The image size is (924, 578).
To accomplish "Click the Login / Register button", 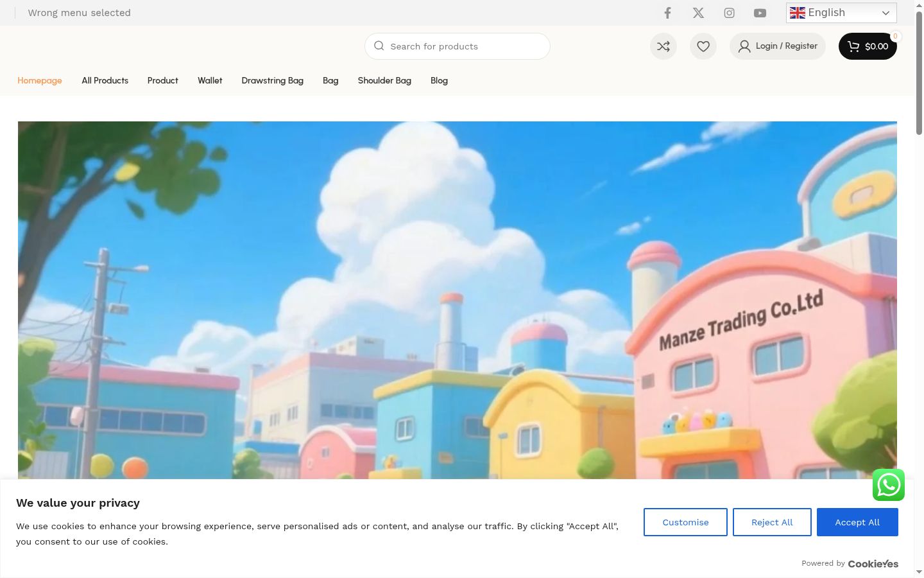I will click(778, 46).
